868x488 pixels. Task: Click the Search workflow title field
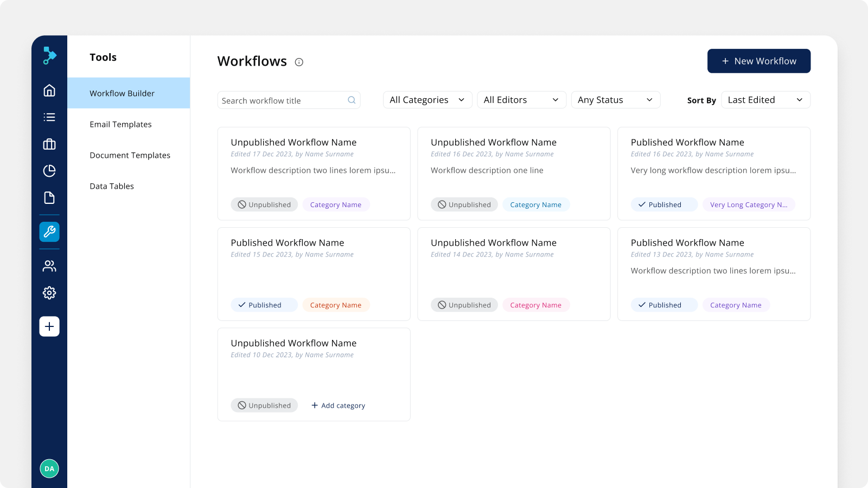[282, 100]
